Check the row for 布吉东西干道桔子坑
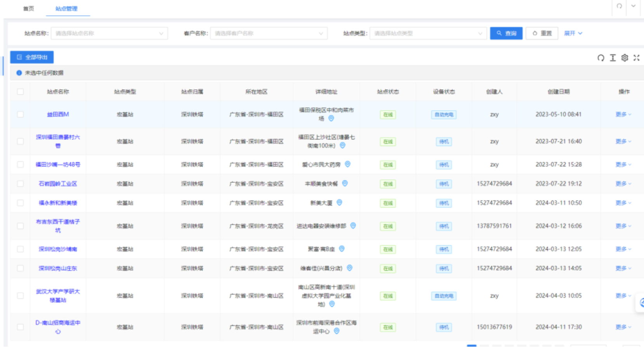This screenshot has width=644, height=347. [20, 226]
